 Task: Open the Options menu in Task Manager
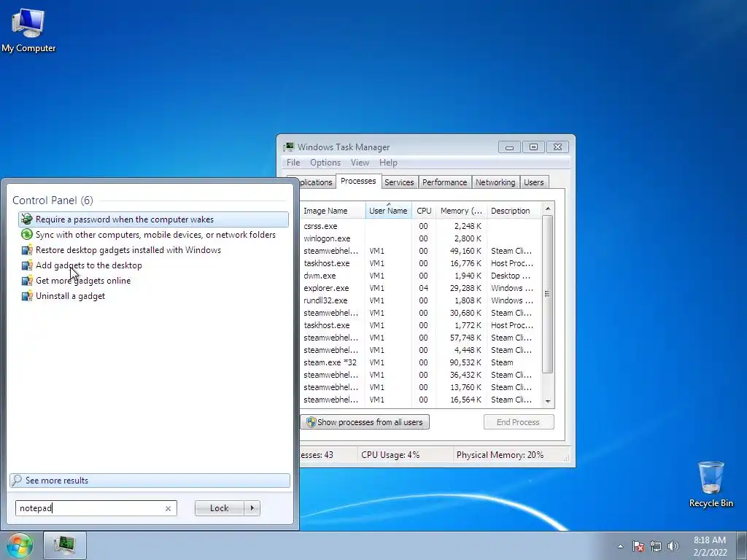click(x=325, y=163)
